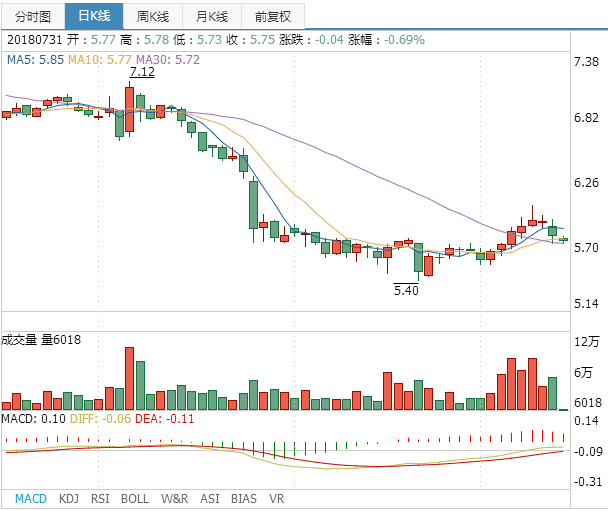Screen dimensions: 608x511
Task: Click the MACD: 0.10 value
Action: click(33, 419)
